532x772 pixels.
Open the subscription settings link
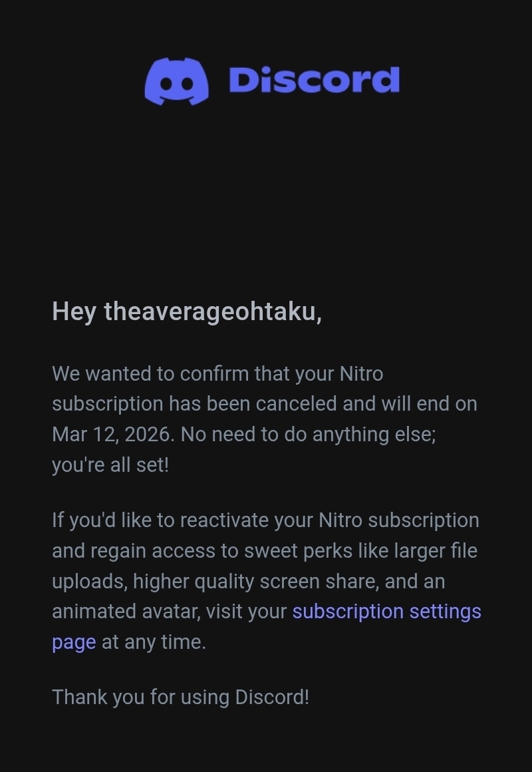[x=386, y=611]
